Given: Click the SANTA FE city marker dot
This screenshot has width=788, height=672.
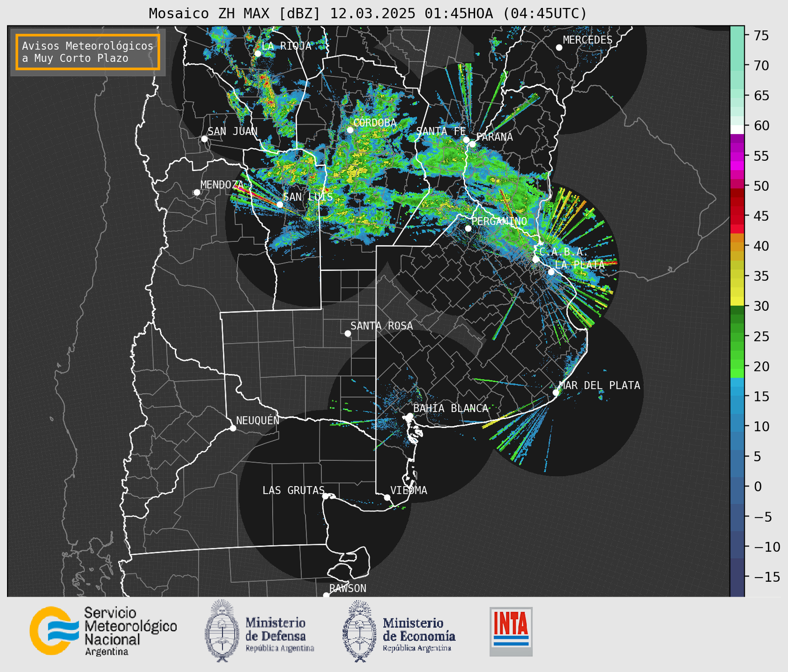Looking at the screenshot, I should click(x=466, y=140).
